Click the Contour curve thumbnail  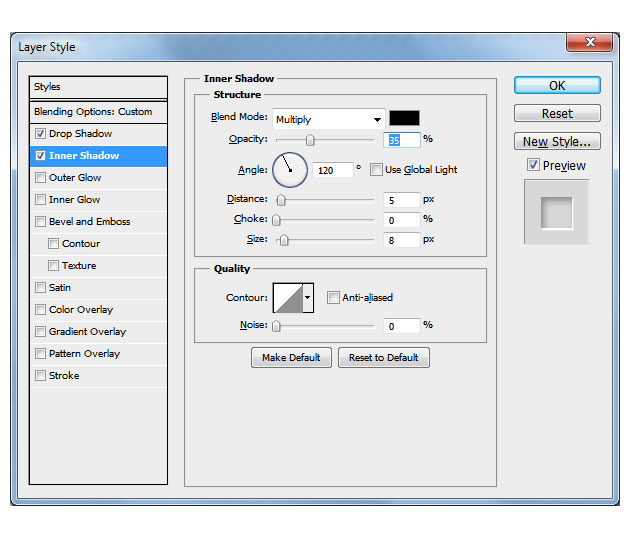(288, 298)
